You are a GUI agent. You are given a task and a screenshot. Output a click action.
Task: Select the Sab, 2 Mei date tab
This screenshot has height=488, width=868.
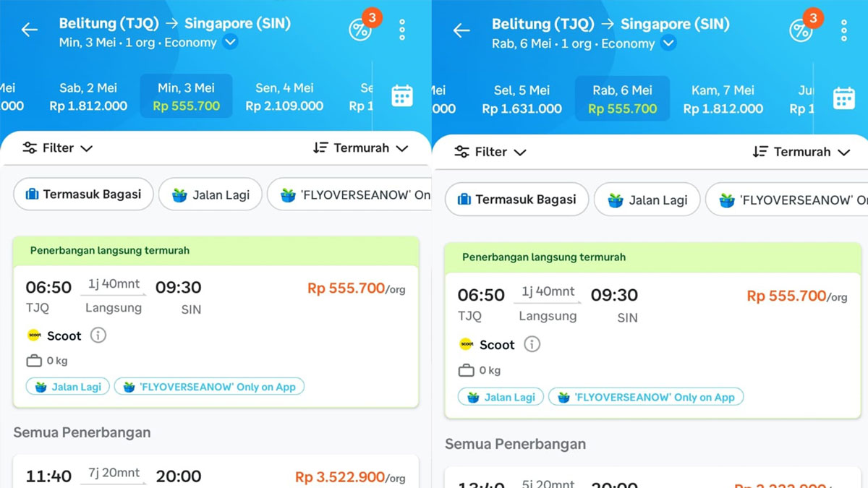[x=88, y=97]
